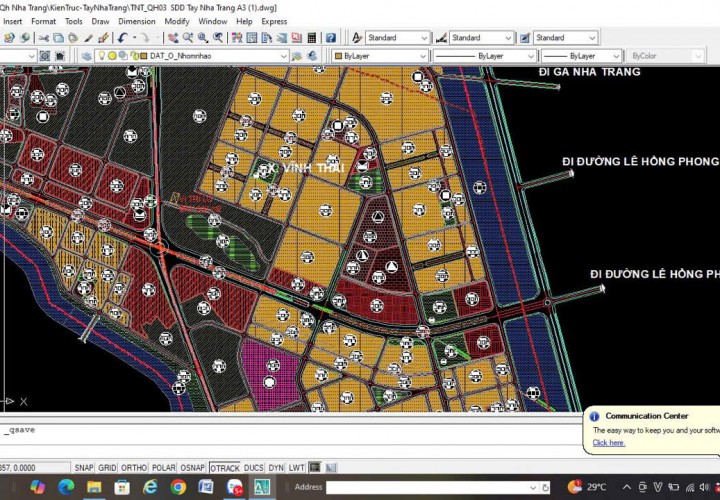Toggle POLAR tracking in status bar
Viewport: 720px width, 500px height.
tap(163, 467)
